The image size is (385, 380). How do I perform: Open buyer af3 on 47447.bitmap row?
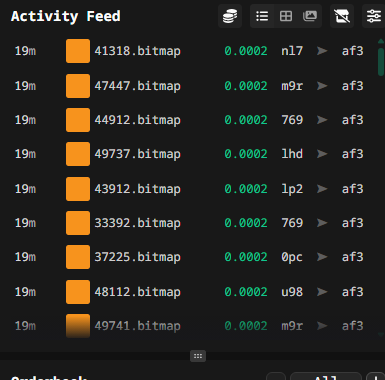coord(352,86)
